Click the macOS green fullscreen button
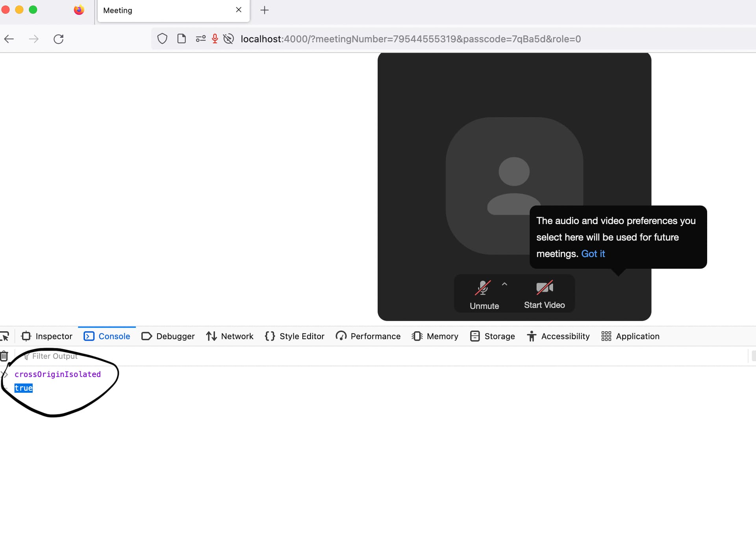The height and width of the screenshot is (534, 756). click(x=33, y=10)
